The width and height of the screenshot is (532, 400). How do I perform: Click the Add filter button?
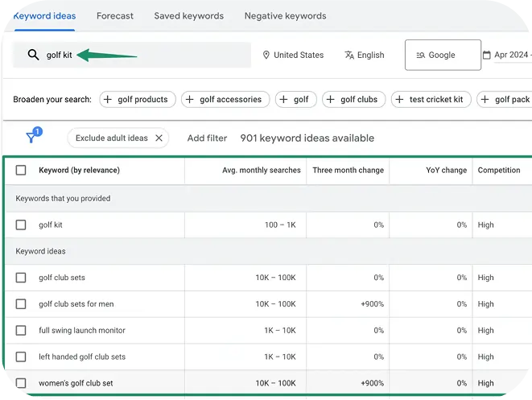tap(207, 138)
